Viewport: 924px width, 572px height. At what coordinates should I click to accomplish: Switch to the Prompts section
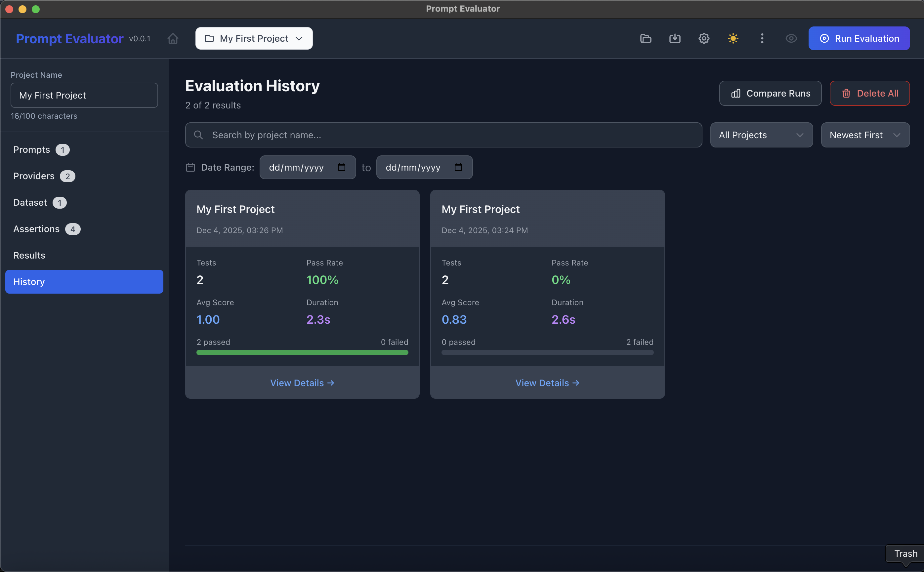32,150
